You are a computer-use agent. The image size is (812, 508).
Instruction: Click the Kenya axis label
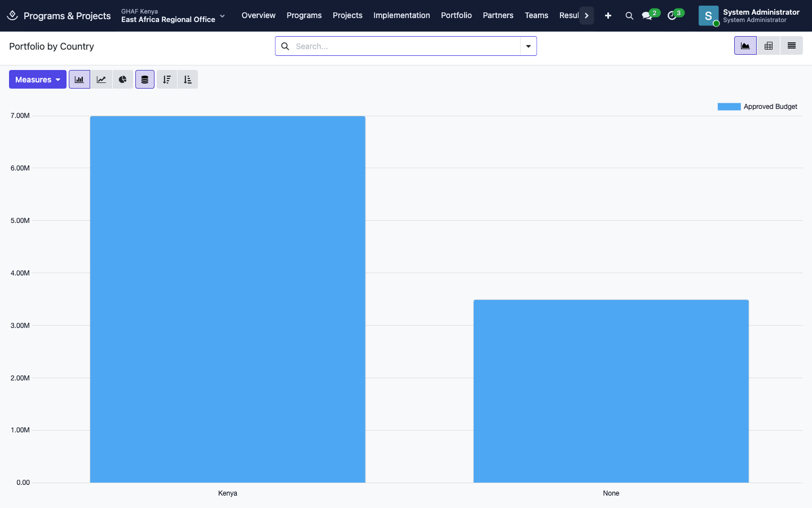pyautogui.click(x=228, y=493)
